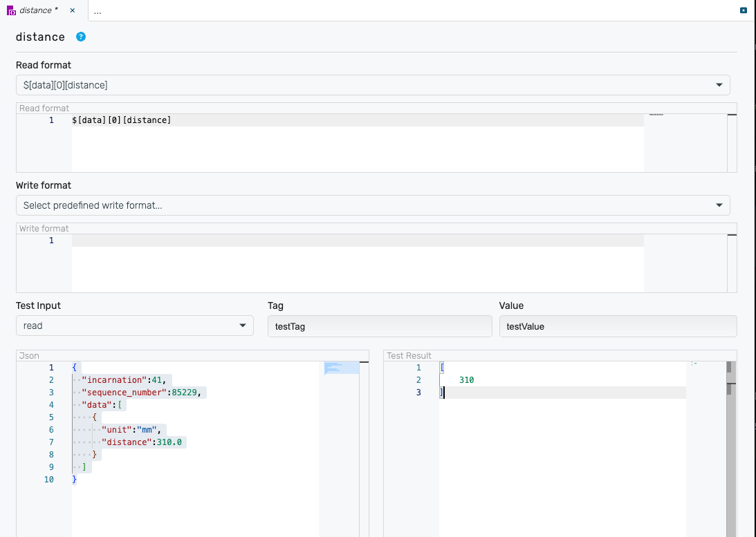Click the Test Result vertical scrollbar
The image size is (756, 537).
(x=729, y=449)
